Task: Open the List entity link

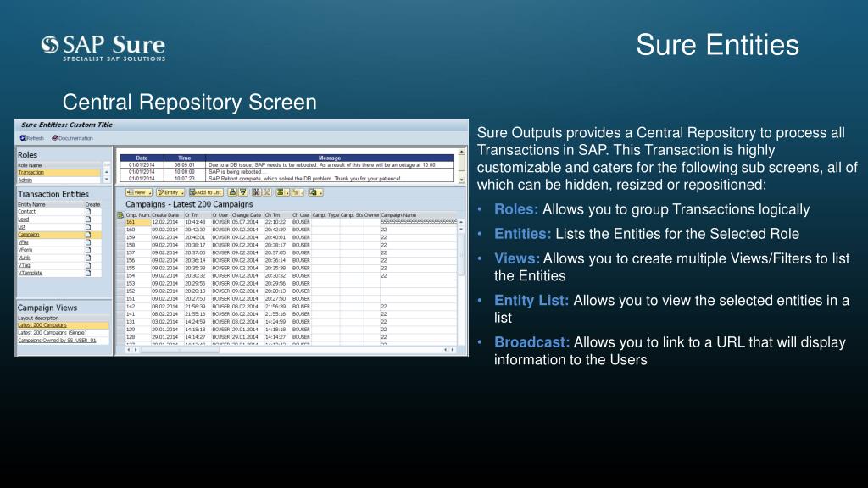Action: (21, 227)
